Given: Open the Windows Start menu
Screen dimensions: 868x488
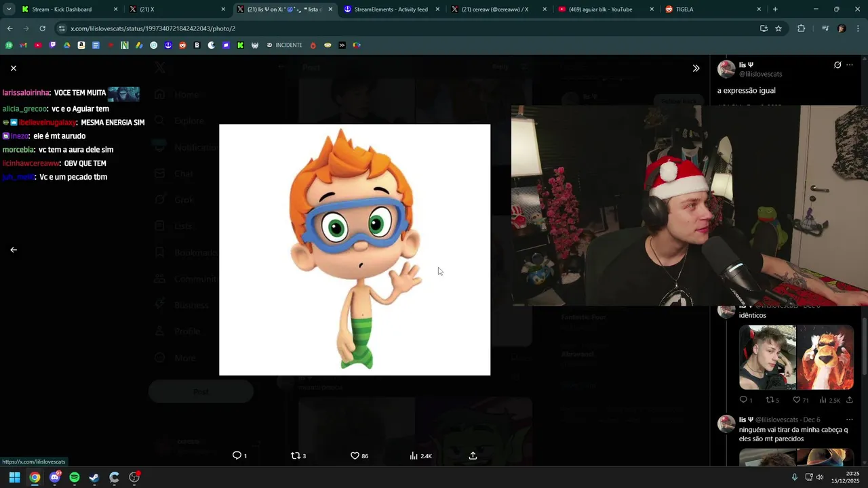Looking at the screenshot, I should click(x=14, y=477).
